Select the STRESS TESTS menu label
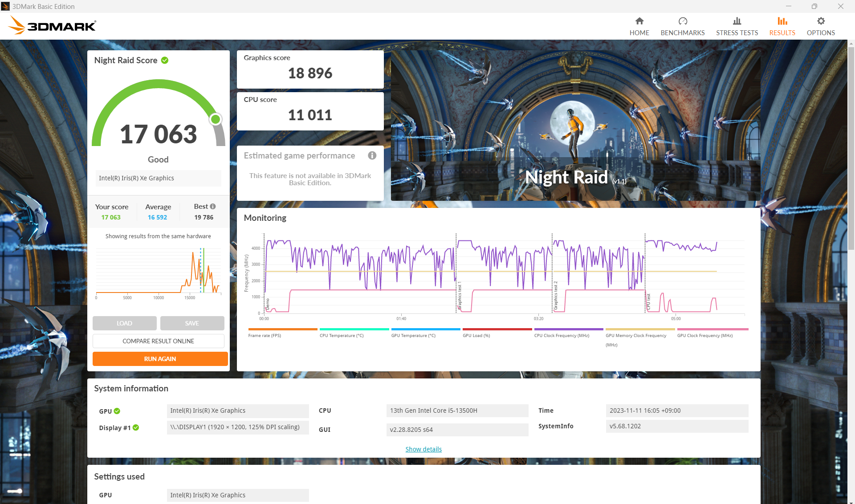855x504 pixels. [x=737, y=33]
